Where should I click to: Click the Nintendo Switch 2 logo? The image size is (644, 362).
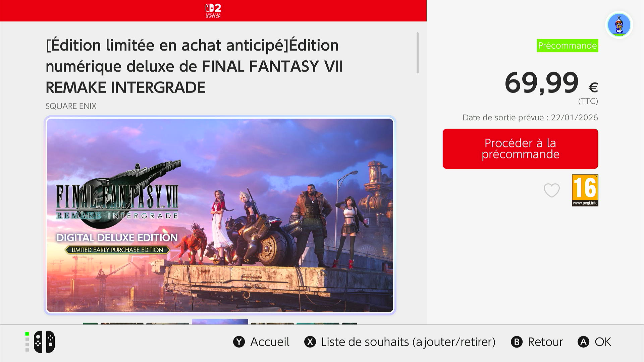coord(213,11)
